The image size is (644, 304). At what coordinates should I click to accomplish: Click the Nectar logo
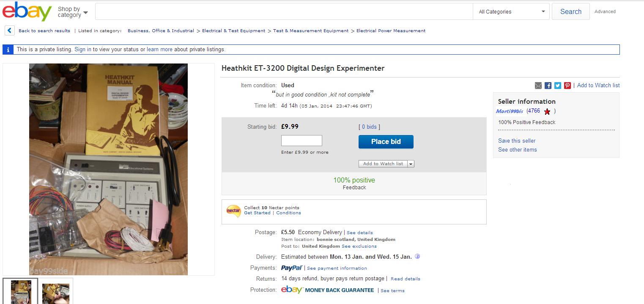pyautogui.click(x=233, y=210)
